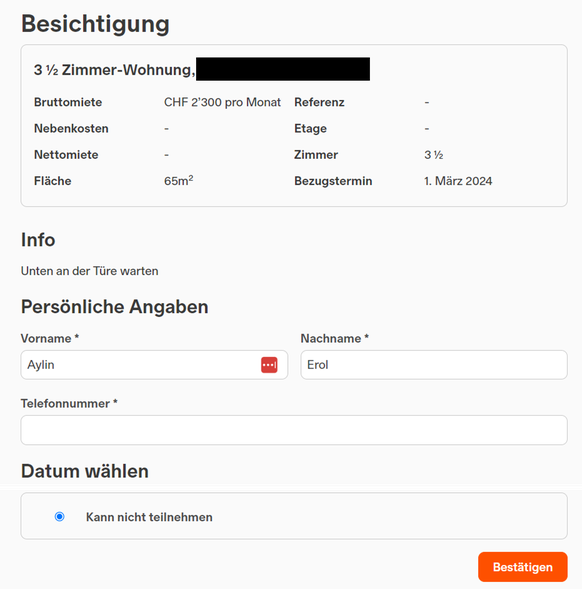Viewport: 582px width, 589px height.
Task: Confirm with the orange Bestätigen button
Action: [x=522, y=567]
